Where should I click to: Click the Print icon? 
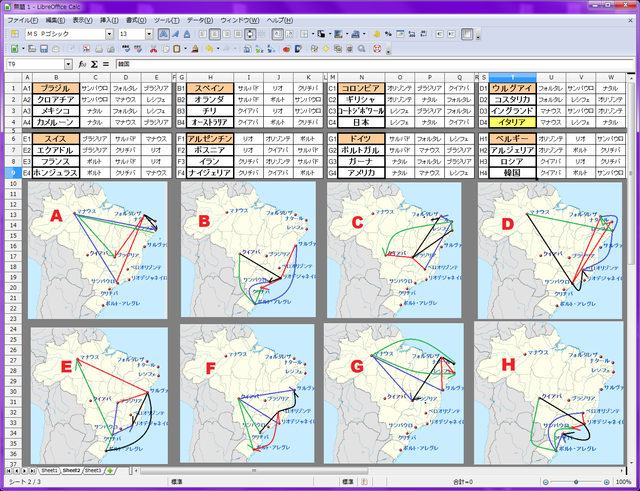(x=98, y=49)
